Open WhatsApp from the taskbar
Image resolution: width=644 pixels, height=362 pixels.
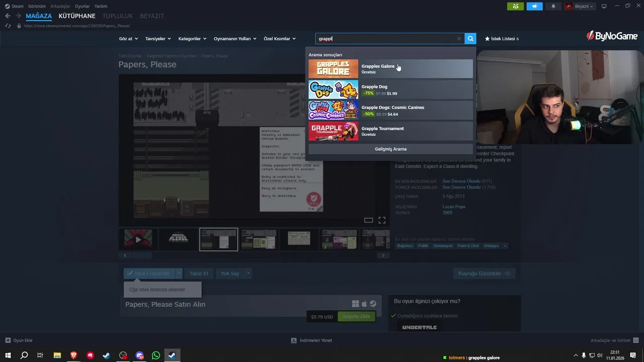155,355
